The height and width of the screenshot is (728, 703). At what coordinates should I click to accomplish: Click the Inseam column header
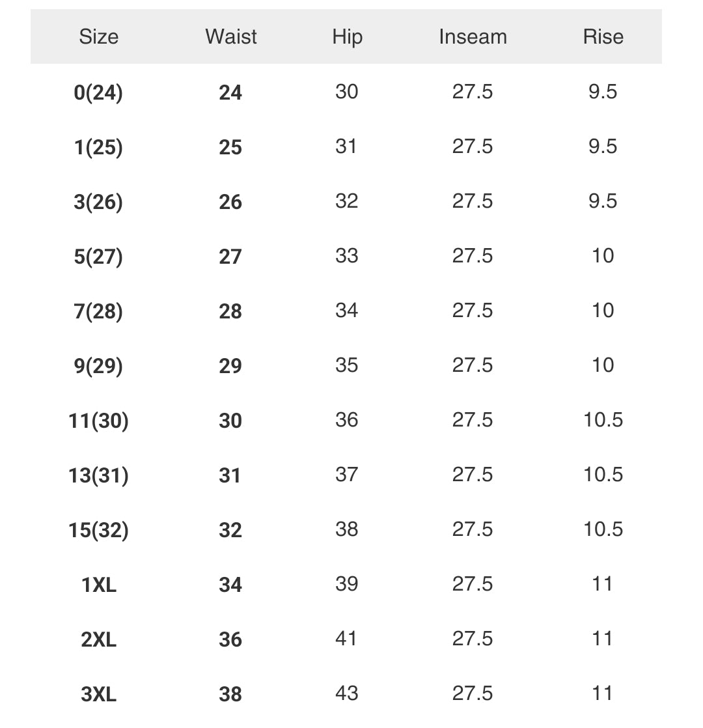[x=473, y=36]
